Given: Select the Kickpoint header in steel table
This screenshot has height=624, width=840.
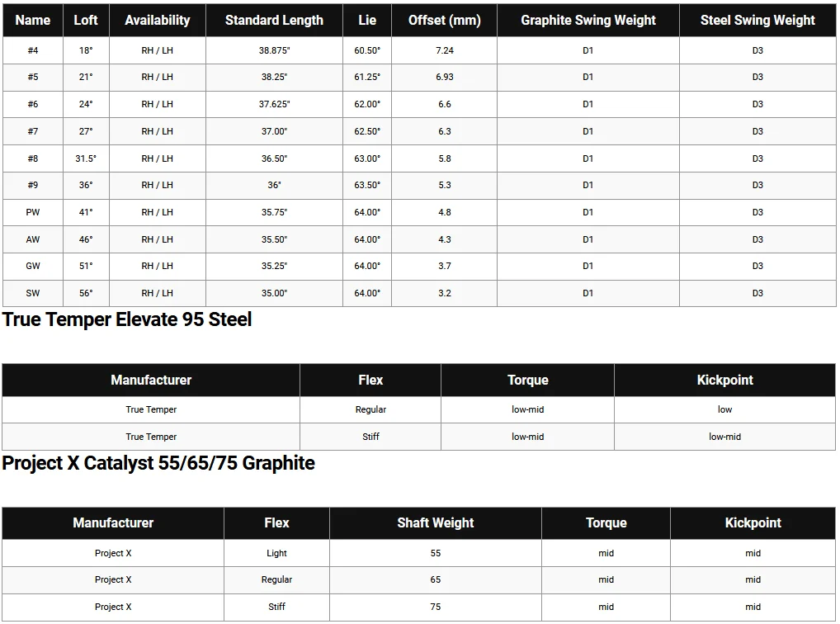Looking at the screenshot, I should 724,380.
